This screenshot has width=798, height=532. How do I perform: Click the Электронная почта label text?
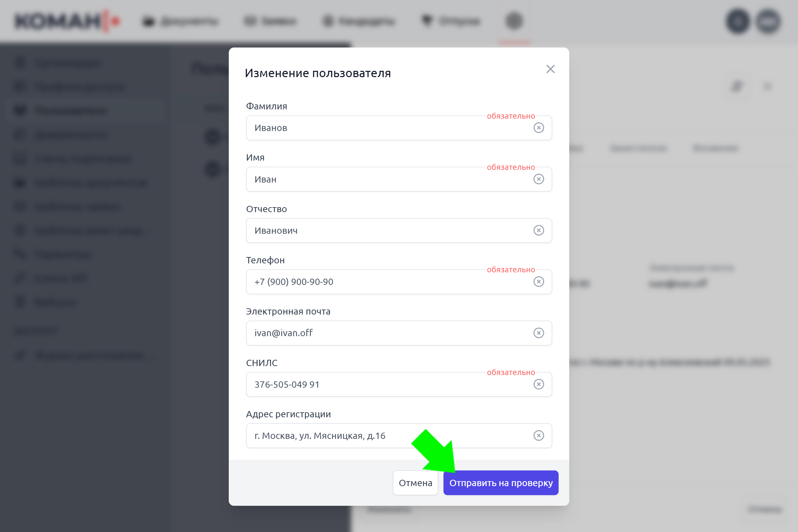(288, 312)
